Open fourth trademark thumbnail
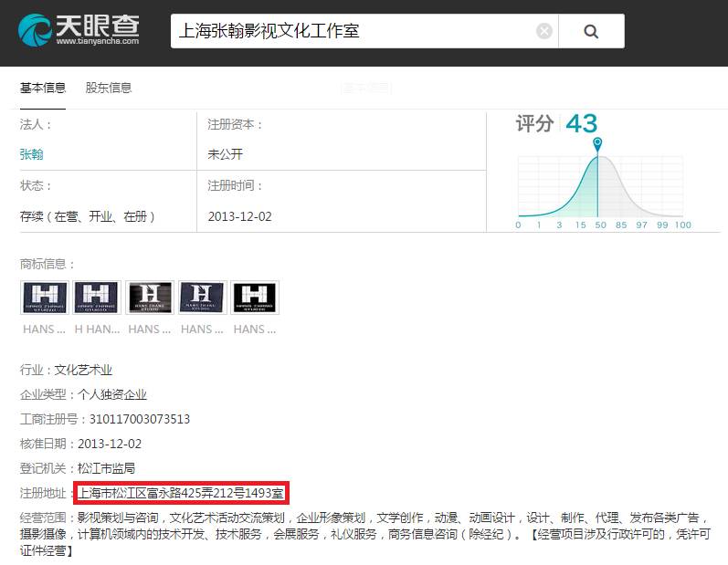728x565 pixels. tap(203, 298)
